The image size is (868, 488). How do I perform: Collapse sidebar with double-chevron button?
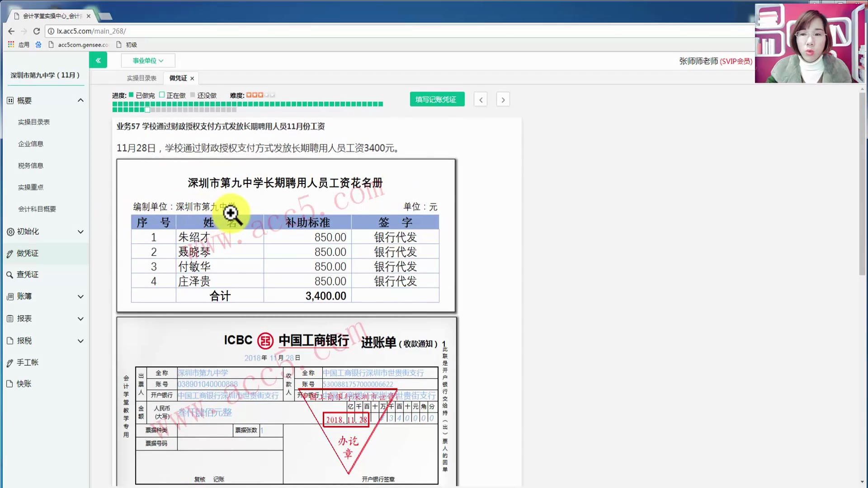click(x=98, y=60)
